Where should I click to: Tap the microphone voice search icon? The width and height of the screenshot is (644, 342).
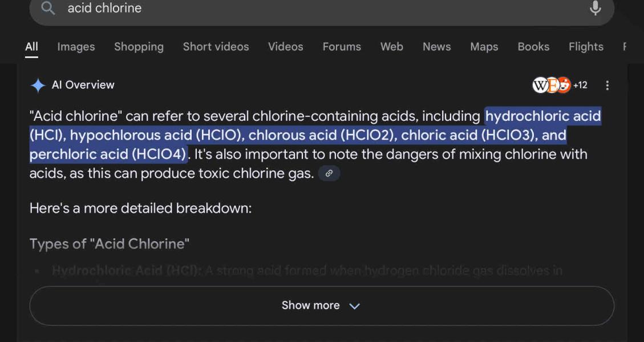[595, 8]
